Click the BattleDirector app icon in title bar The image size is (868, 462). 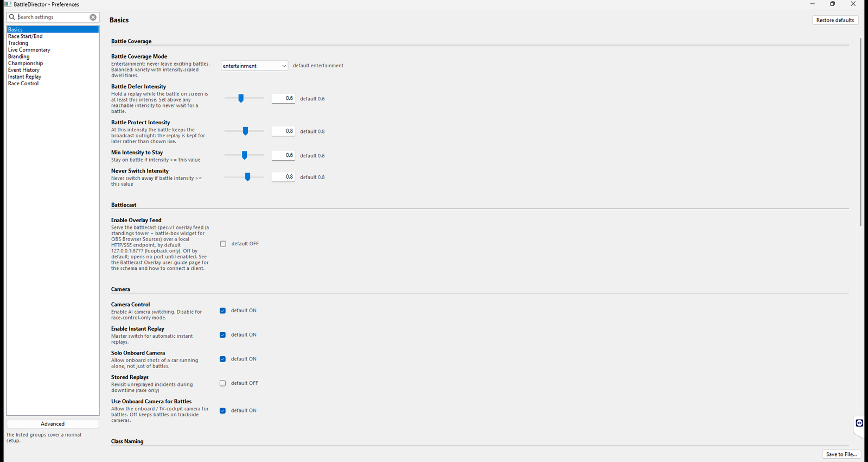tap(8, 4)
